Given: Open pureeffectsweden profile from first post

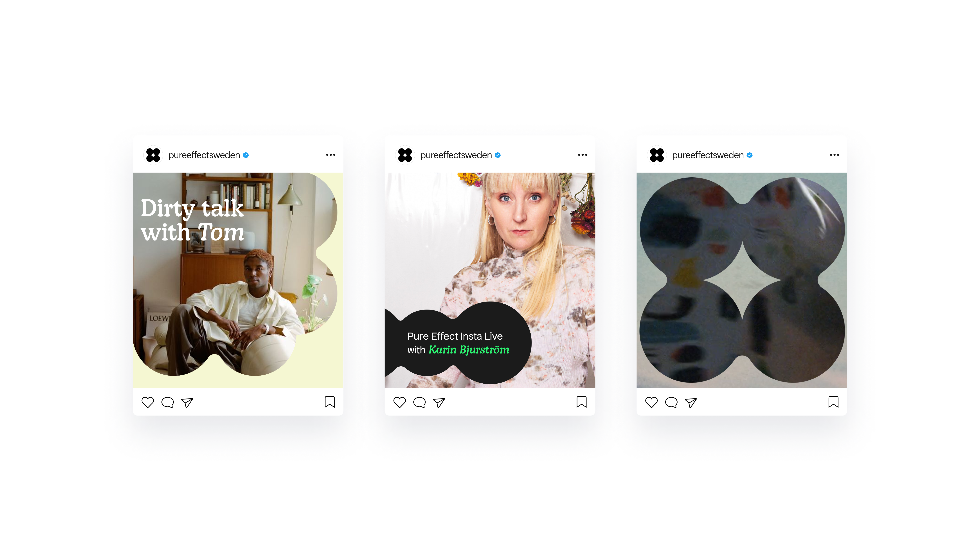Looking at the screenshot, I should pos(204,155).
